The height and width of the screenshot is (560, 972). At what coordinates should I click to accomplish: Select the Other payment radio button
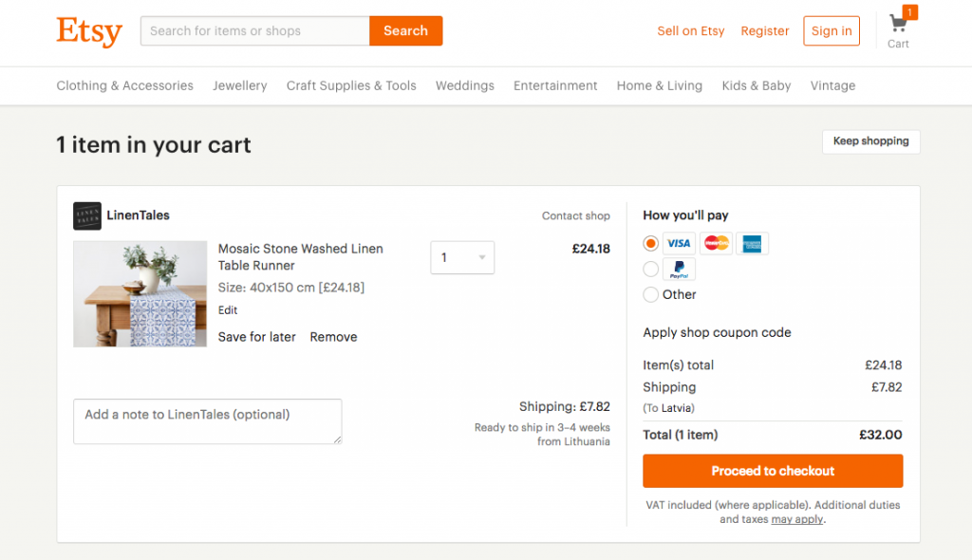650,294
